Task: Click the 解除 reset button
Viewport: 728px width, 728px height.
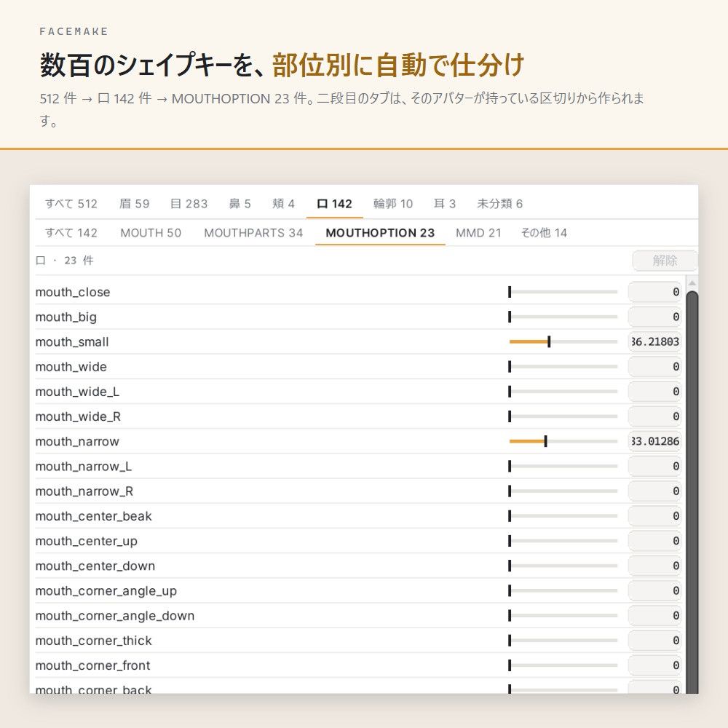Action: pos(665,261)
